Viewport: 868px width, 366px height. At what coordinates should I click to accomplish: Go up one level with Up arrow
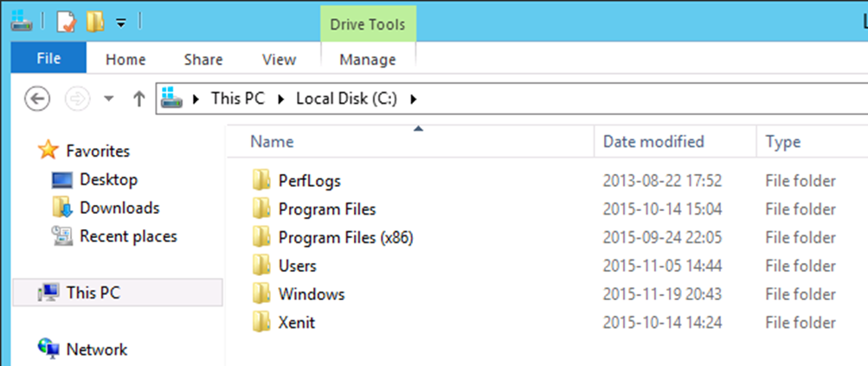139,100
